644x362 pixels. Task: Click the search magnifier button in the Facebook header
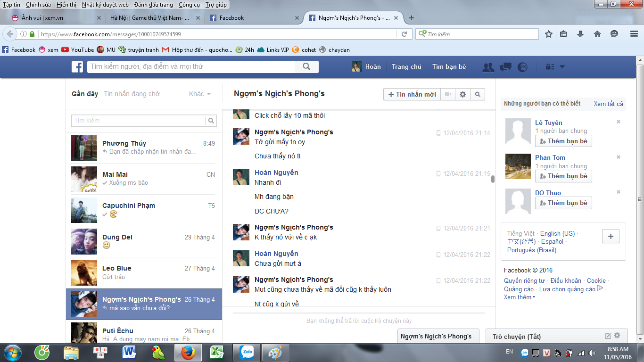pyautogui.click(x=306, y=67)
